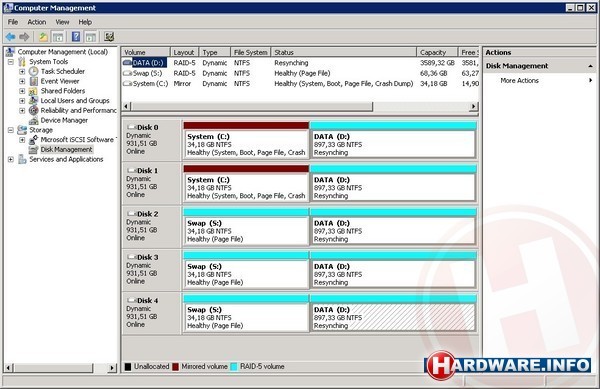
Task: Toggle the Show/Hide Action Pane icon
Action: [x=91, y=37]
